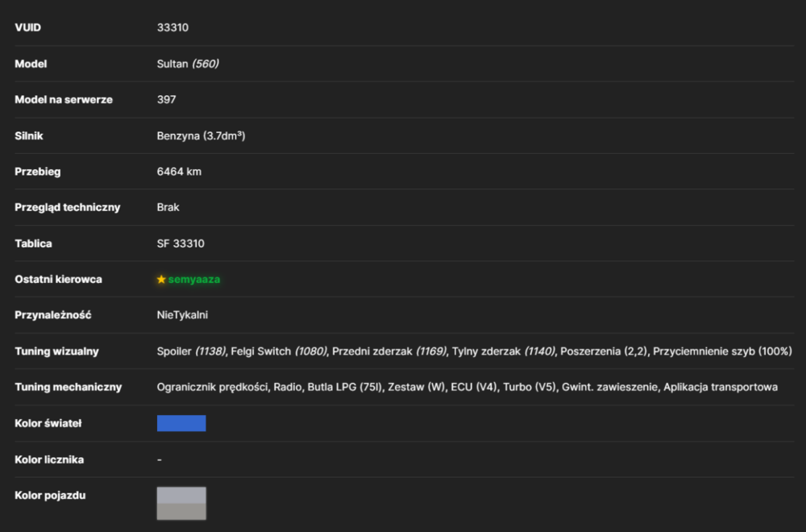
Task: Click the VUID row label
Action: [27, 27]
